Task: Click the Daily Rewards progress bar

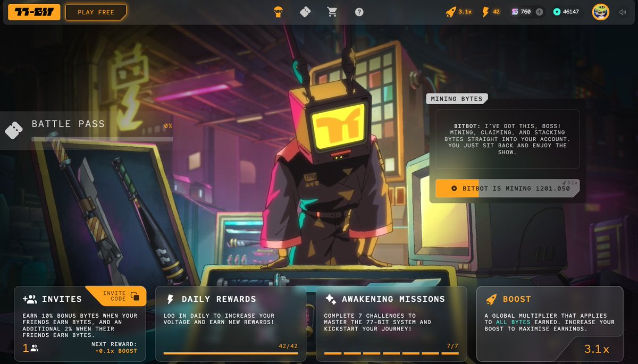Action: (230, 353)
